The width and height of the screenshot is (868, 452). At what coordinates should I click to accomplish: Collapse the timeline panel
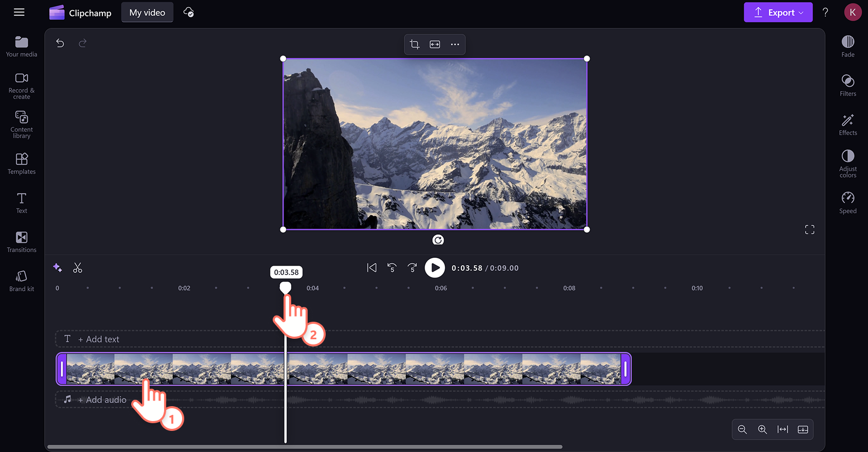pos(803,429)
